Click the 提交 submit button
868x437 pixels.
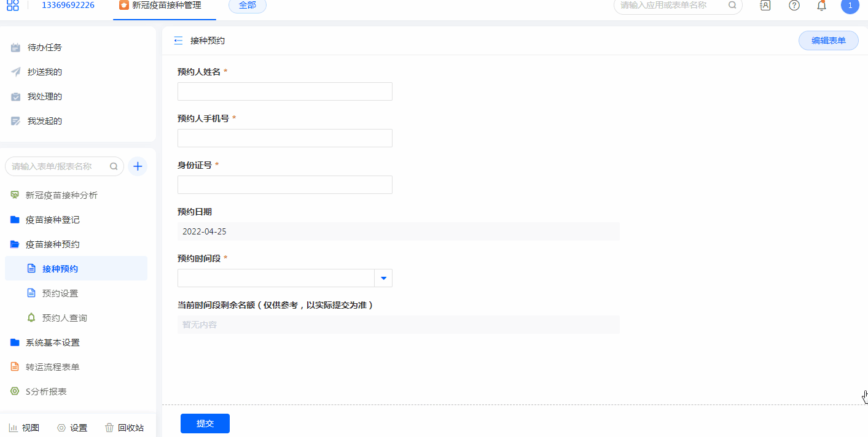(x=205, y=423)
